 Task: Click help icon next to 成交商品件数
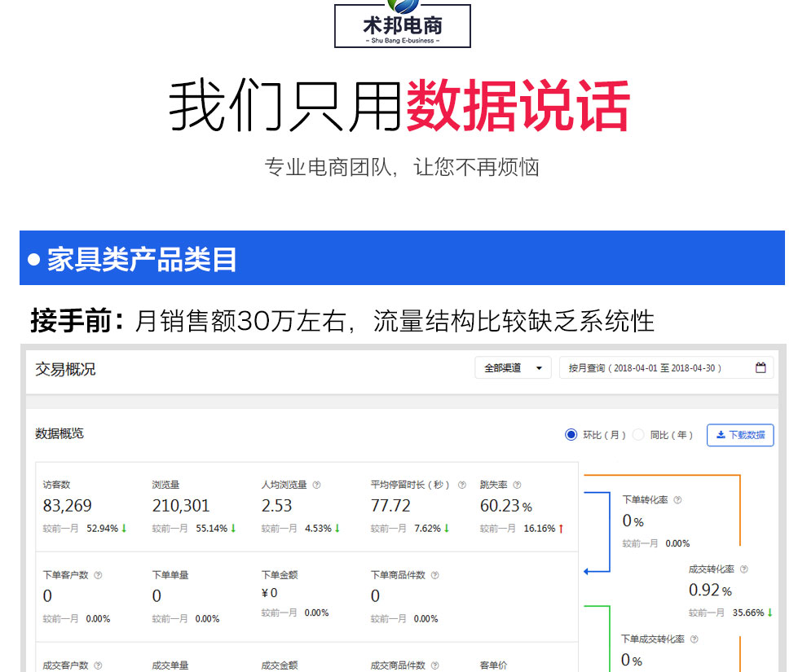tap(435, 665)
